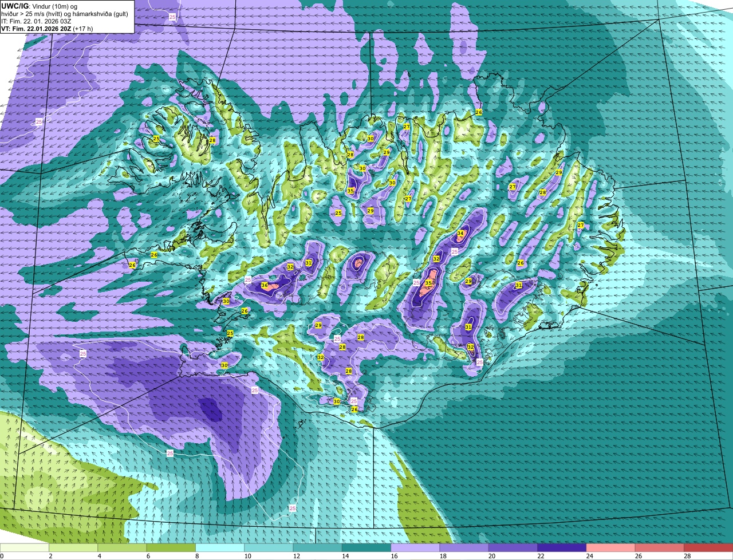This screenshot has height=560, width=733.
Task: Click the yellow gust marker labeled 36
Action: click(265, 285)
